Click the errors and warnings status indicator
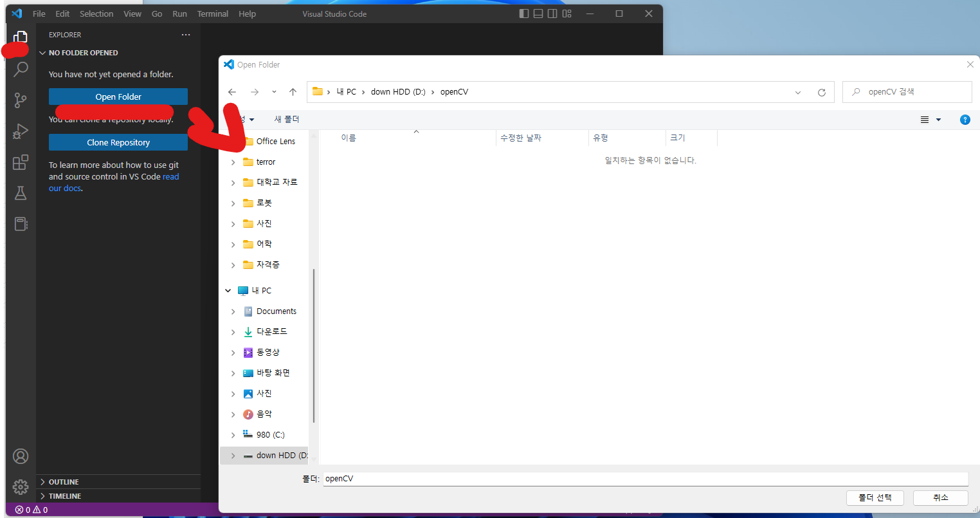The image size is (980, 518). 32,510
